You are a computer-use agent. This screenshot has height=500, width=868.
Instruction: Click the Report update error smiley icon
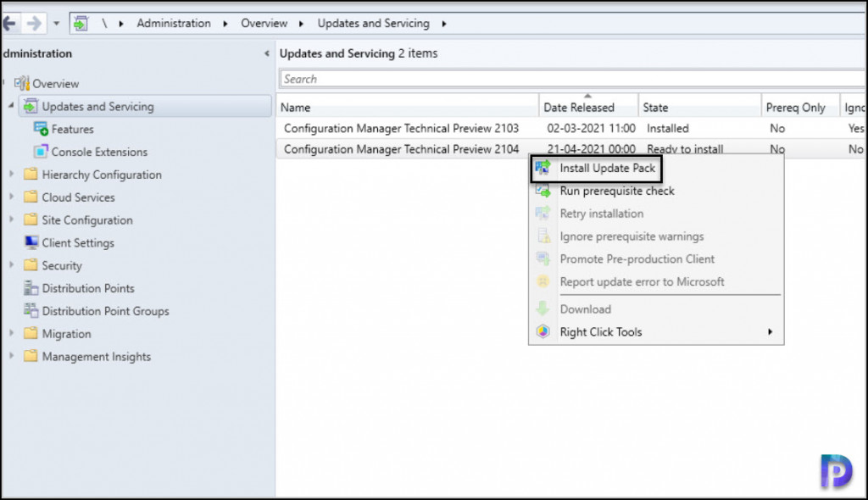click(x=543, y=281)
